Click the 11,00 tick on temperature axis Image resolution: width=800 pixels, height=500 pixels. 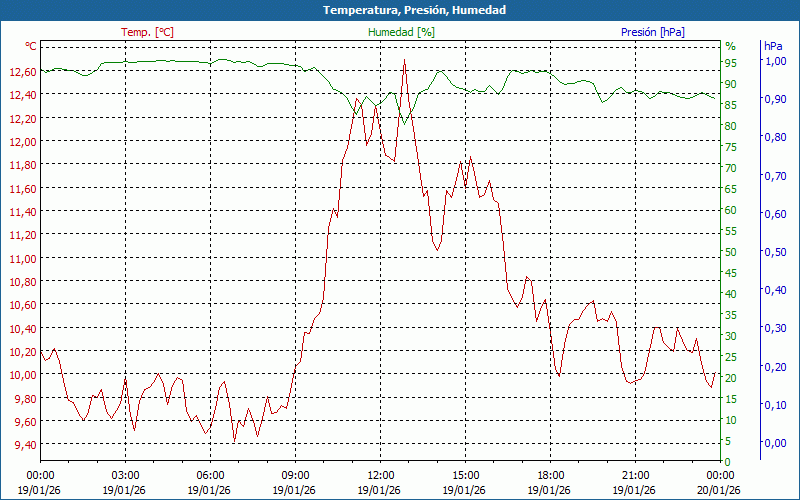pos(24,258)
